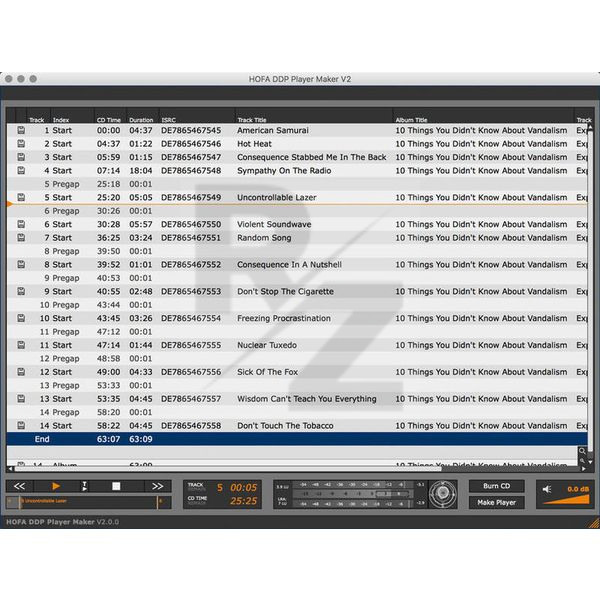
Task: Click the loudness level meter display
Action: pyautogui.click(x=349, y=494)
